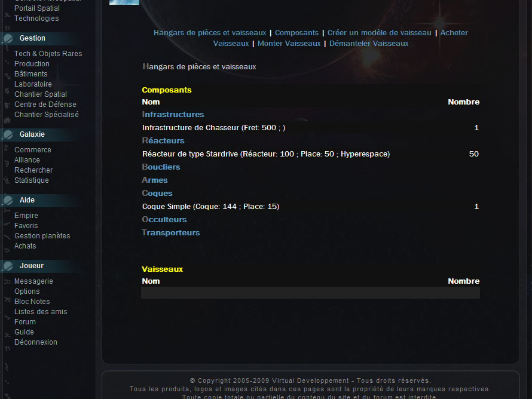Expand the Réacteurs component category
The height and width of the screenshot is (399, 532).
point(163,140)
